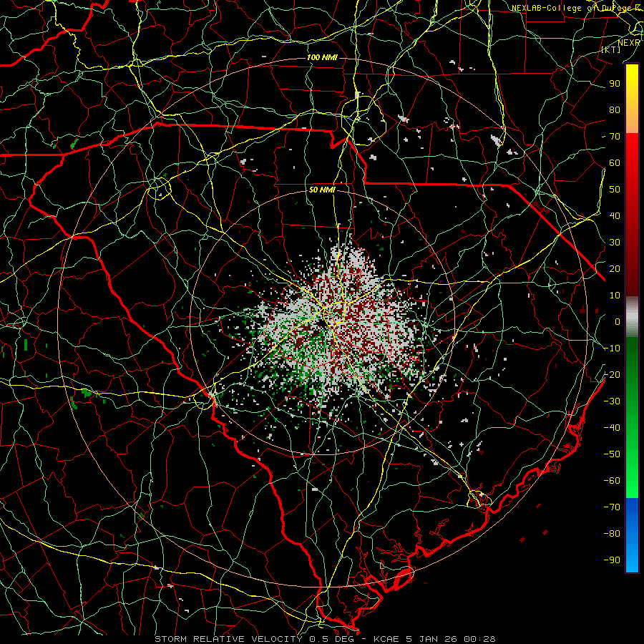This screenshot has height=644, width=644.
Task: Click the positive "30" knot scale value
Action: point(615,243)
